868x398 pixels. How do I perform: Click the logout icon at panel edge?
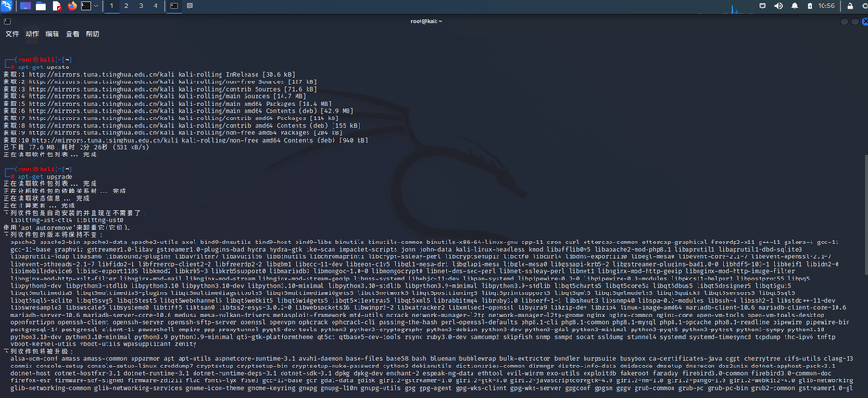[864, 6]
